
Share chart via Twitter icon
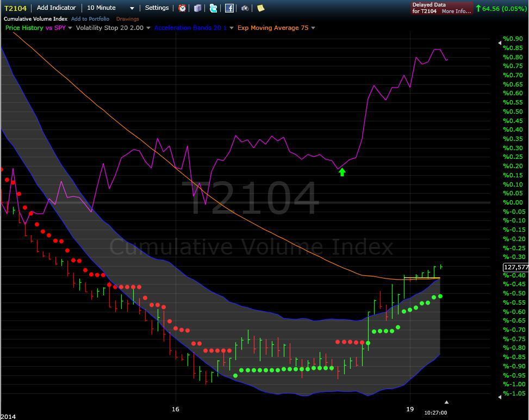click(213, 8)
